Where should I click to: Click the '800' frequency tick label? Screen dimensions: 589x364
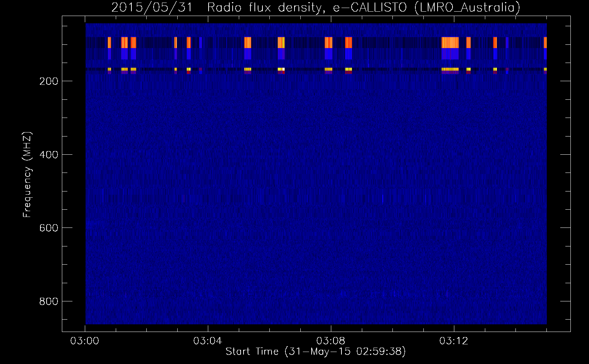click(x=49, y=301)
